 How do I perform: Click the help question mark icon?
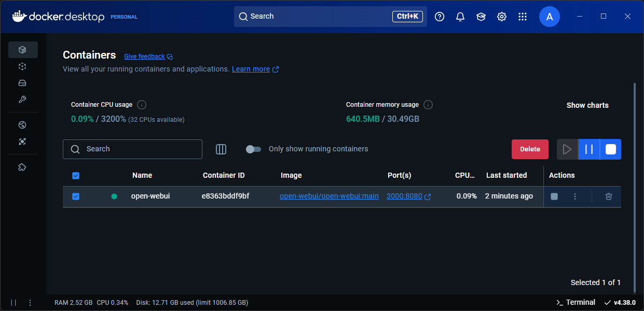click(x=440, y=17)
